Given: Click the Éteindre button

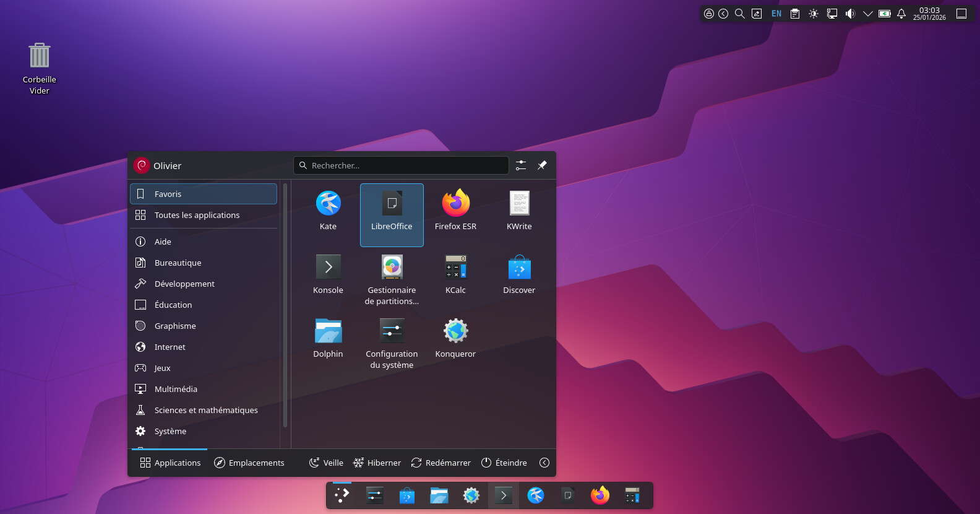Looking at the screenshot, I should 504,463.
